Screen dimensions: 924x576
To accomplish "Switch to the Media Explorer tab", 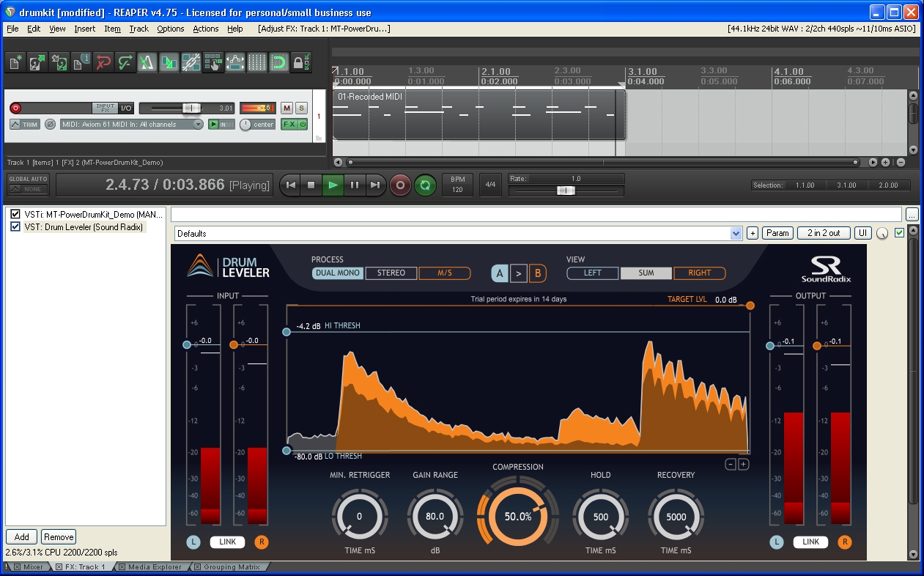I will 154,566.
